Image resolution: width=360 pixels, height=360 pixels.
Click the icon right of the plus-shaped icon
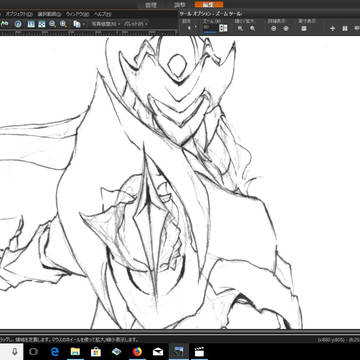tap(345, 29)
